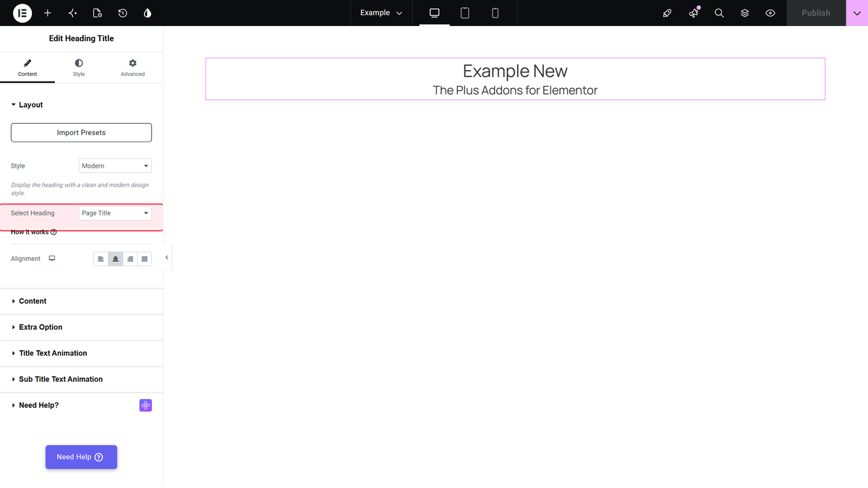Expand the Extra Option section

click(x=82, y=327)
